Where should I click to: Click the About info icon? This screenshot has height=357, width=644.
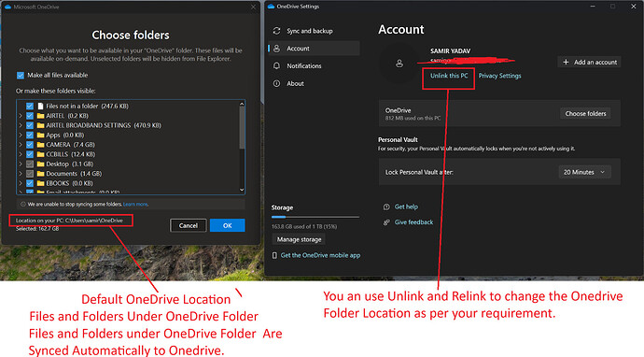coord(277,83)
